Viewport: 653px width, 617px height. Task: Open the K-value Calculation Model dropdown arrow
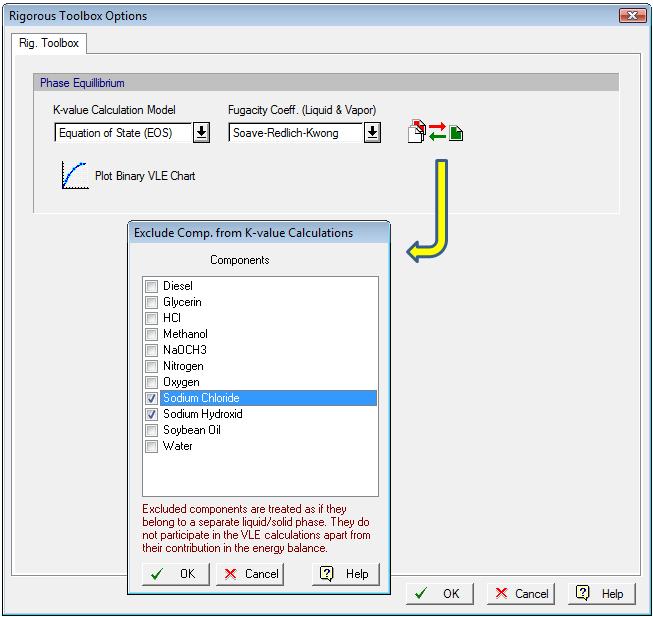201,132
